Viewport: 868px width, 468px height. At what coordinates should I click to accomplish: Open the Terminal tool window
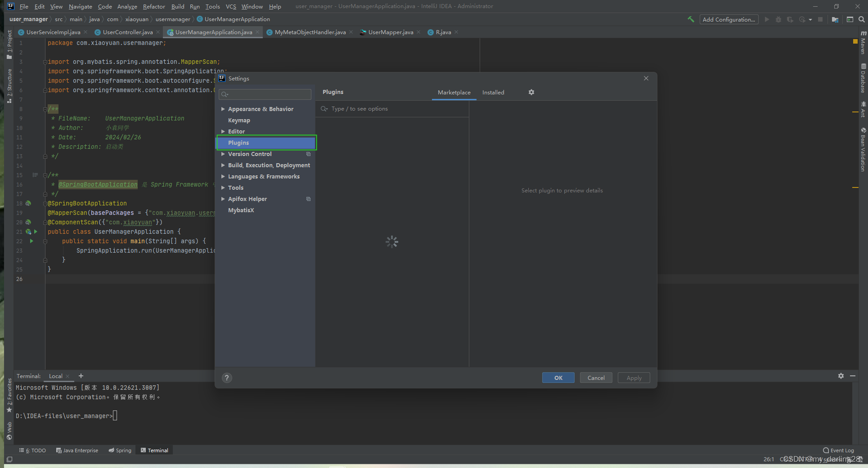[x=154, y=450]
